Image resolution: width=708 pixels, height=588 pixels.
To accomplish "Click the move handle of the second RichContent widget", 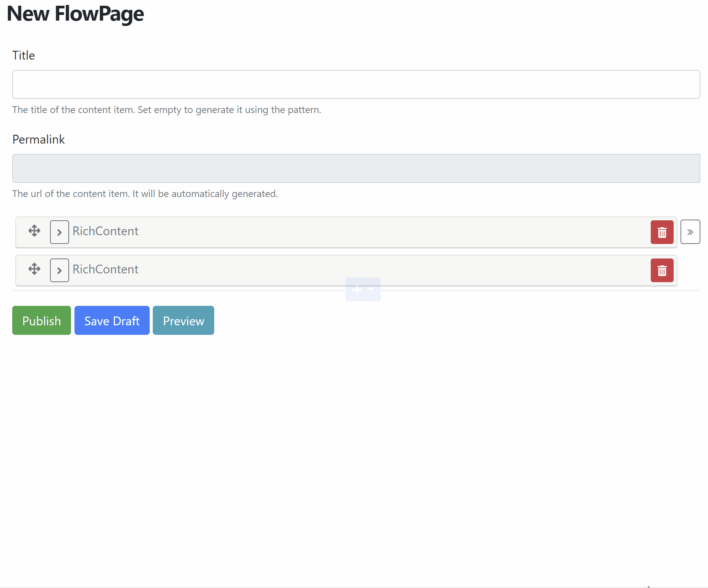I will pos(34,270).
